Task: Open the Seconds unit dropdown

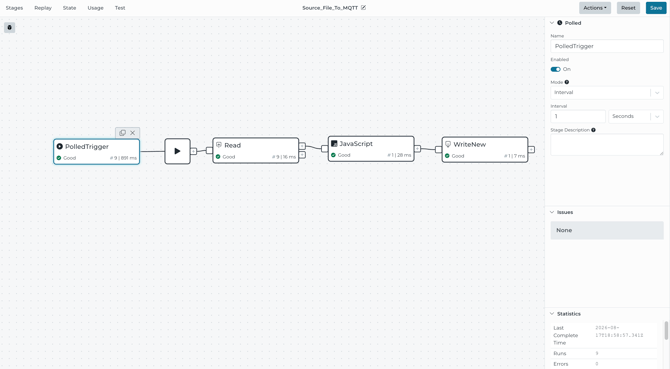Action: coord(636,117)
